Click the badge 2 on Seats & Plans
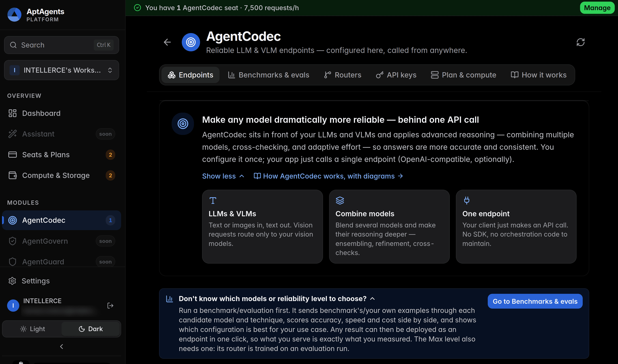Image resolution: width=618 pixels, height=364 pixels. coord(110,155)
